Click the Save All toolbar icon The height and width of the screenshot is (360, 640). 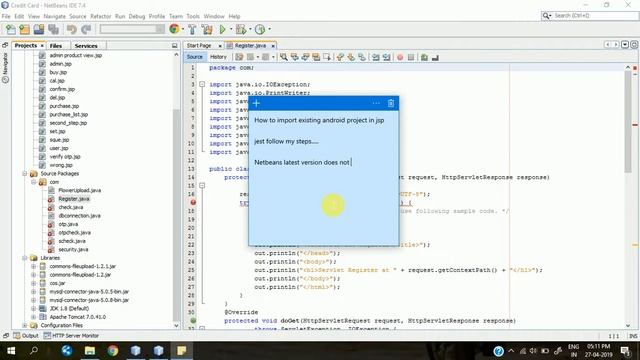[53, 29]
